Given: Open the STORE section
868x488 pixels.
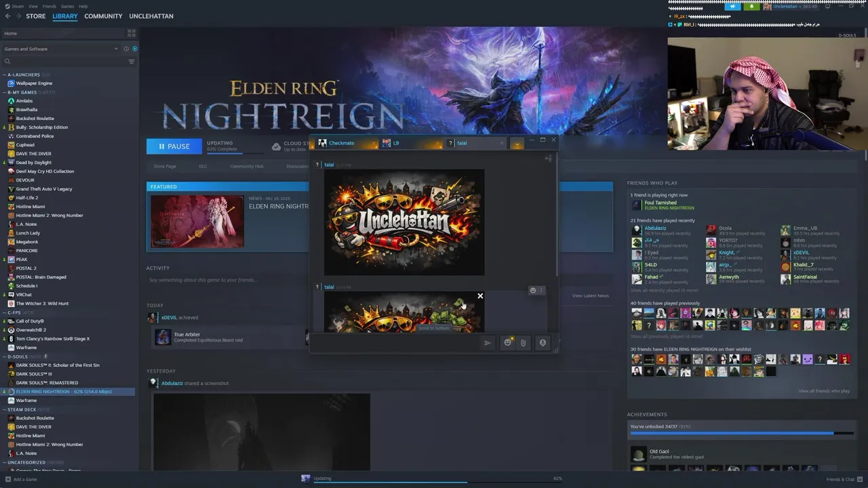Looking at the screenshot, I should [x=36, y=16].
